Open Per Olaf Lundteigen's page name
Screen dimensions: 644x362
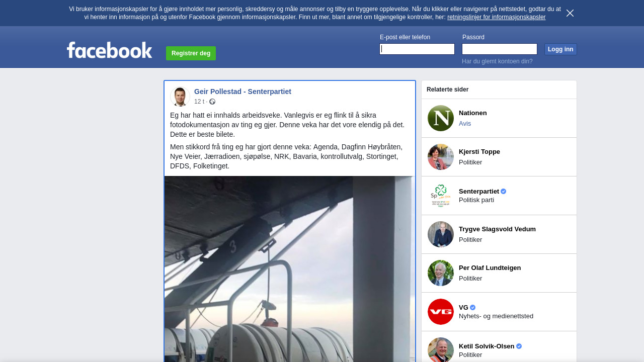(490, 268)
